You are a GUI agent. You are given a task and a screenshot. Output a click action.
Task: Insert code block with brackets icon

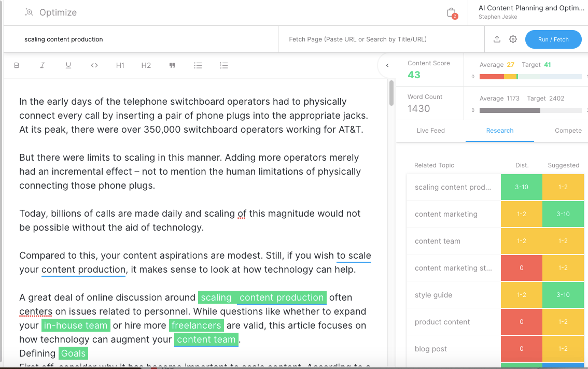coord(94,65)
